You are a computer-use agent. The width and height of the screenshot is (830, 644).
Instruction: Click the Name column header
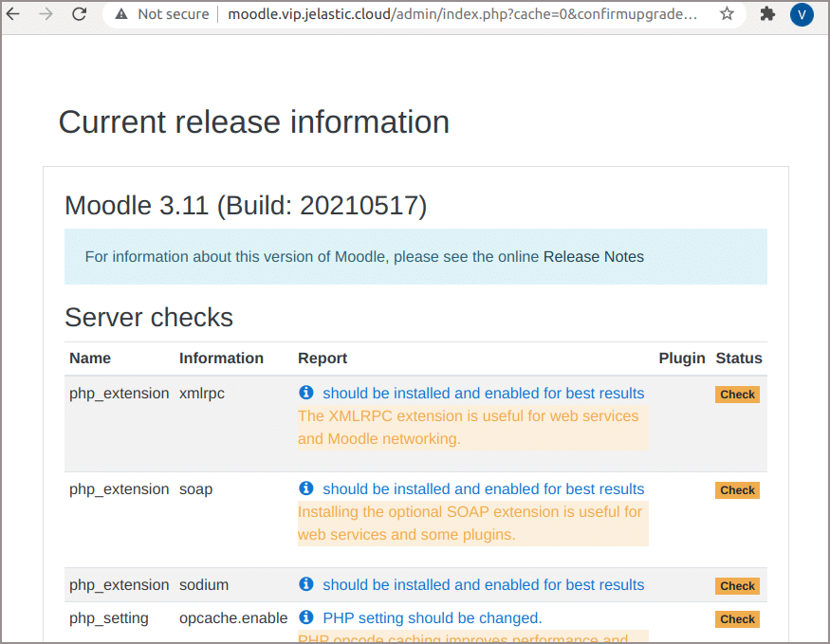90,359
